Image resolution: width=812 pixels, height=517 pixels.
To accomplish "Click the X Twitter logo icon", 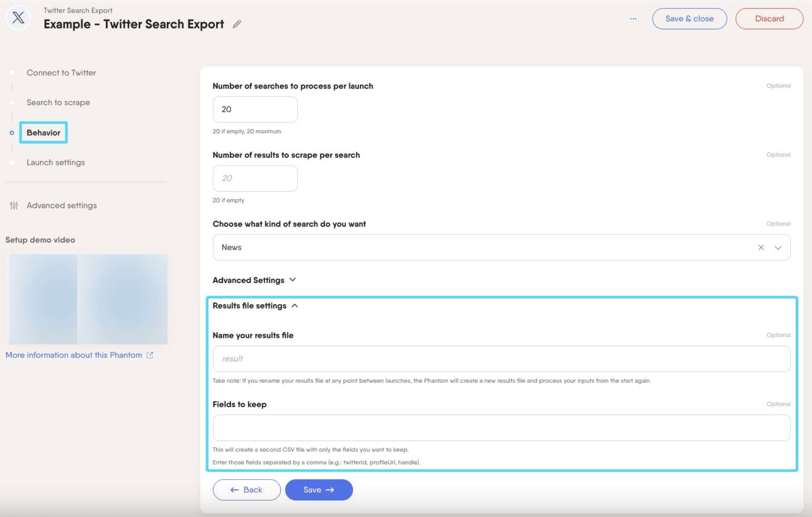I will 18,17.
